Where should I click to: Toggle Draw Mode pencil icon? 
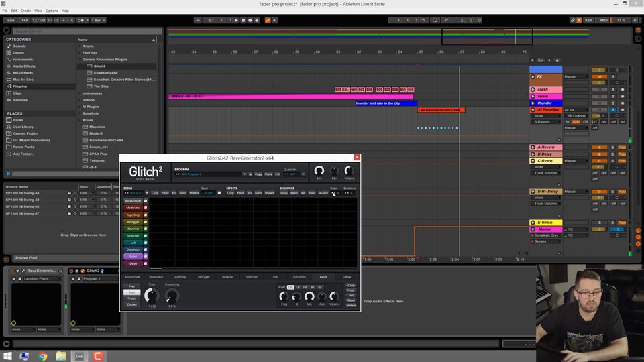[572, 21]
